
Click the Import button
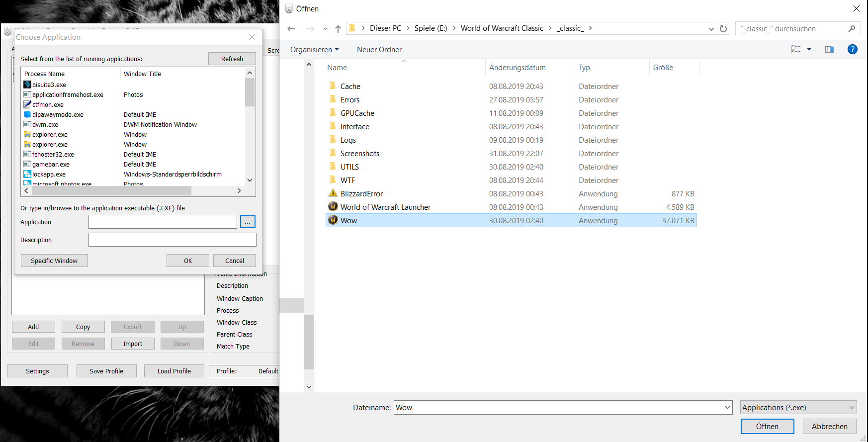click(x=133, y=344)
